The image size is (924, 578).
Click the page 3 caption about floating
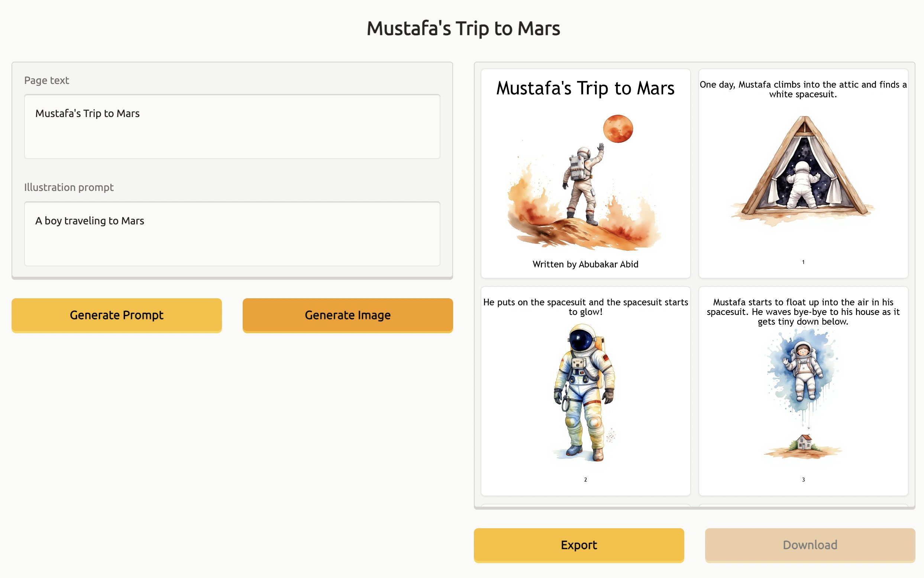click(x=803, y=312)
